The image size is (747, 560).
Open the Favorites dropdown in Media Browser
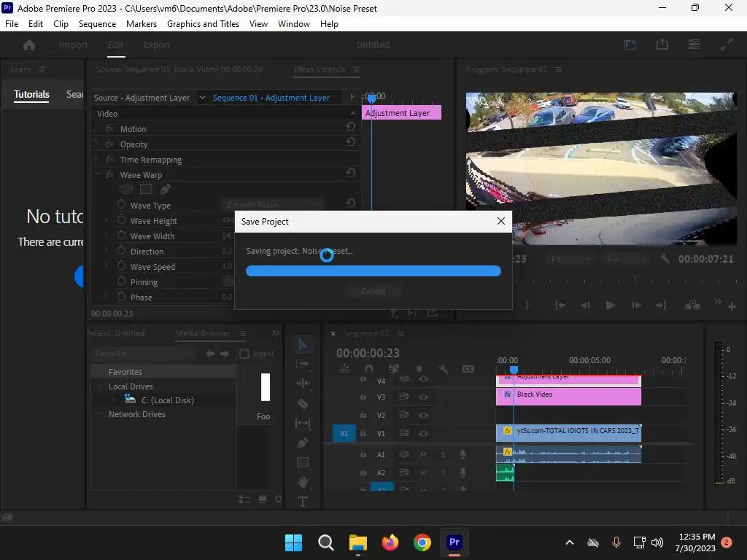(144, 354)
